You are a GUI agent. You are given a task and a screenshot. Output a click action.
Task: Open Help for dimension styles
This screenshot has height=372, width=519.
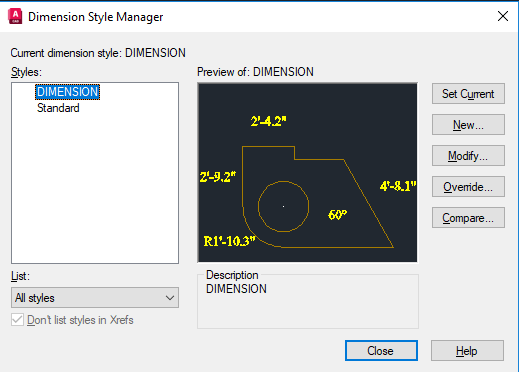[x=467, y=351]
